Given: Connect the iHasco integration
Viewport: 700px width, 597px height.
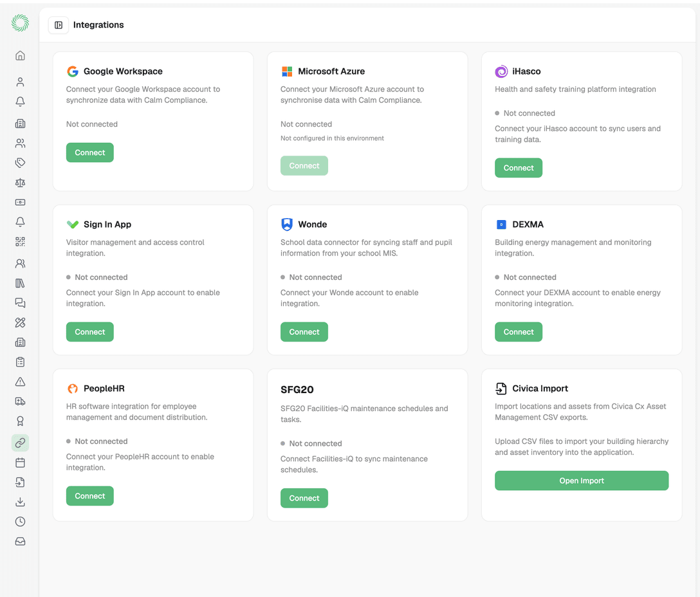Looking at the screenshot, I should pyautogui.click(x=519, y=168).
